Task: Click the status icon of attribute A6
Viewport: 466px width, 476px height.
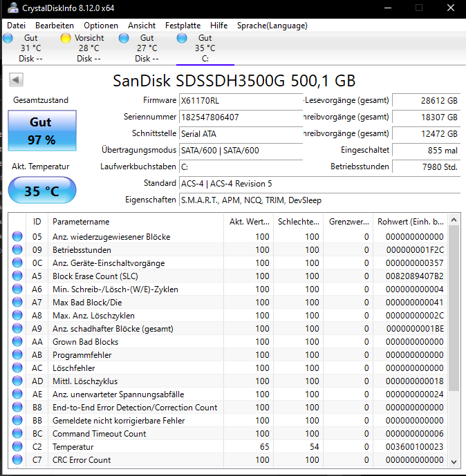Action: [x=17, y=289]
